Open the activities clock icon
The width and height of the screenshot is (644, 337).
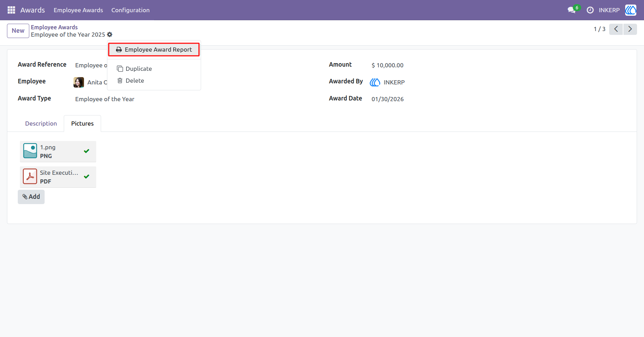590,10
